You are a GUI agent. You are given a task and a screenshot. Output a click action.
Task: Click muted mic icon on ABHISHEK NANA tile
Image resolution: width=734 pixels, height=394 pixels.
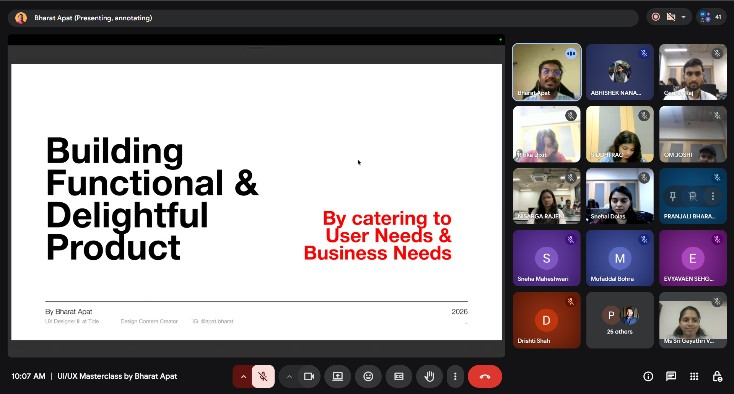[x=644, y=53]
